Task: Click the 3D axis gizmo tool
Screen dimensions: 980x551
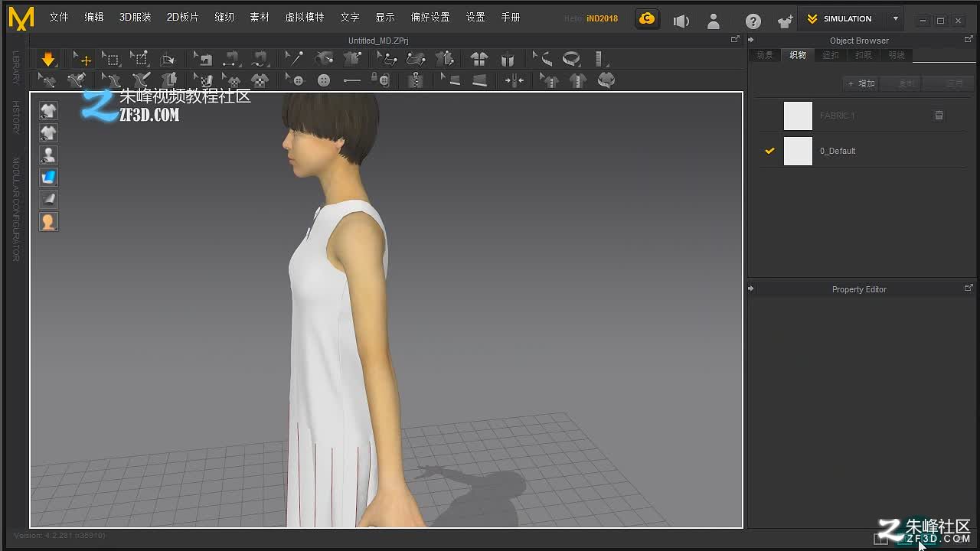Action: coord(168,60)
